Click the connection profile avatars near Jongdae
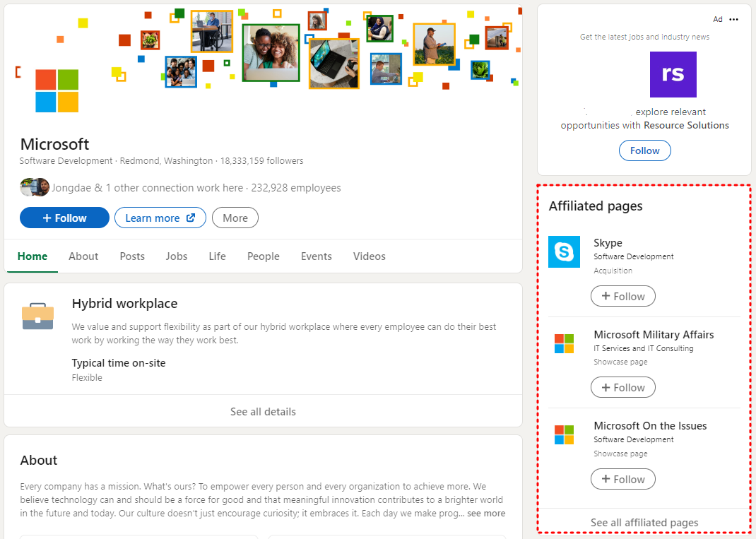The height and width of the screenshot is (539, 756). 34,187
